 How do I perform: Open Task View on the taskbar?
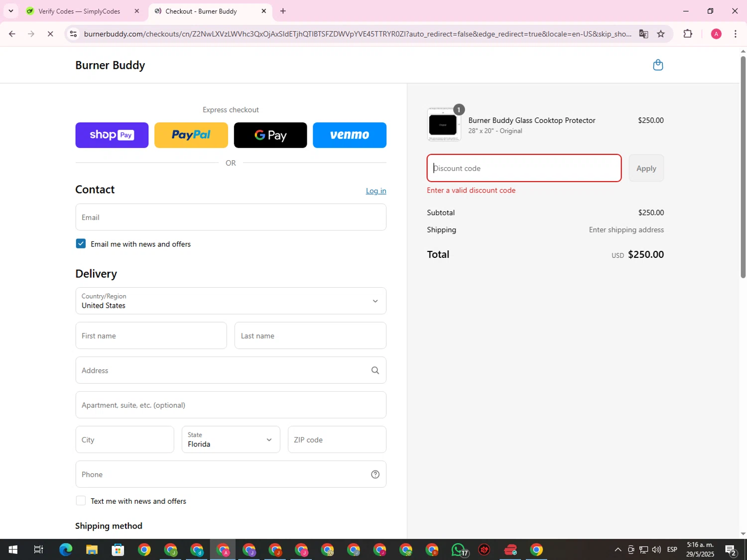click(38, 550)
